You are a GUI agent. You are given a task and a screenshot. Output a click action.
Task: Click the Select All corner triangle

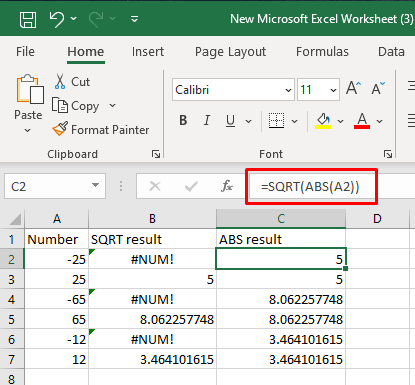coord(15,219)
